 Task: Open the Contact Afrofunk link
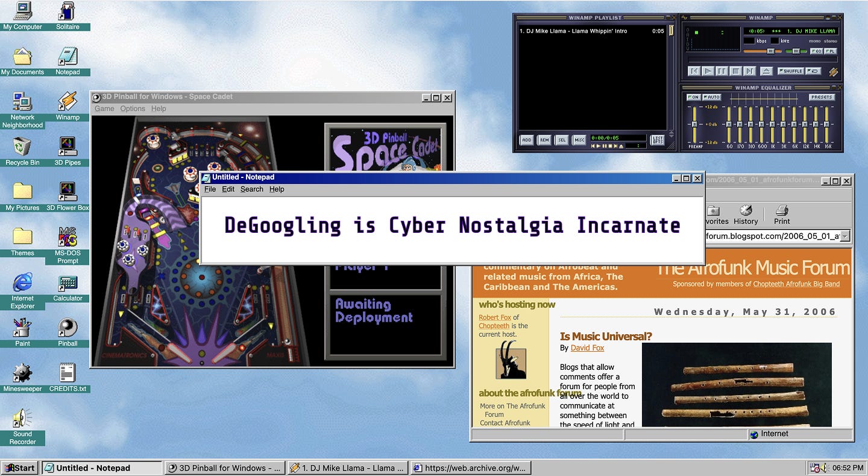505,423
